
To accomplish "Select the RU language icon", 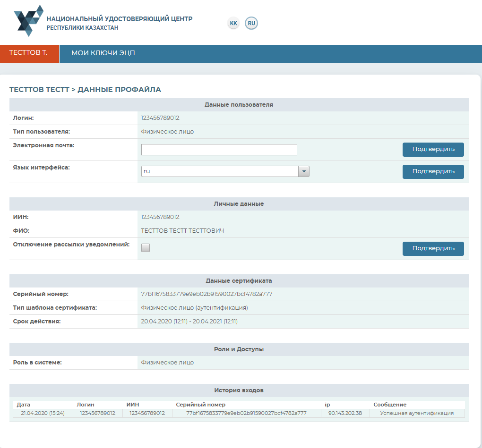I will pos(251,23).
